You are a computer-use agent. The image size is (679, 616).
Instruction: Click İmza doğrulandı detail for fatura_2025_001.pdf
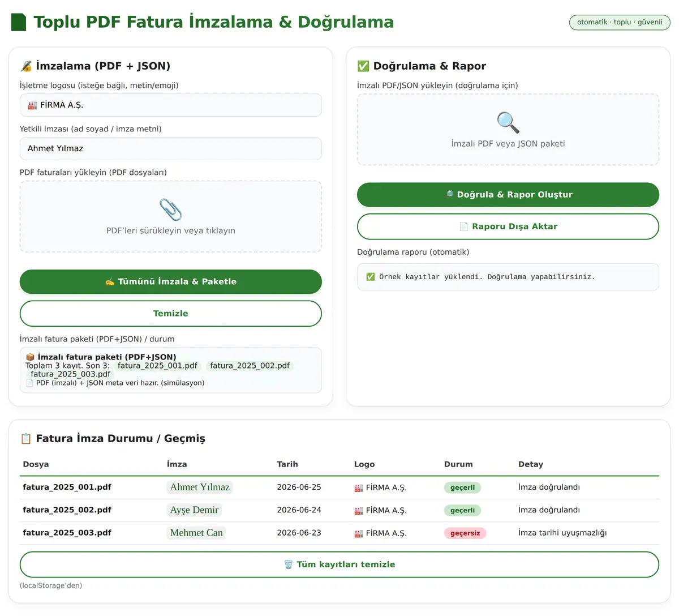click(549, 487)
